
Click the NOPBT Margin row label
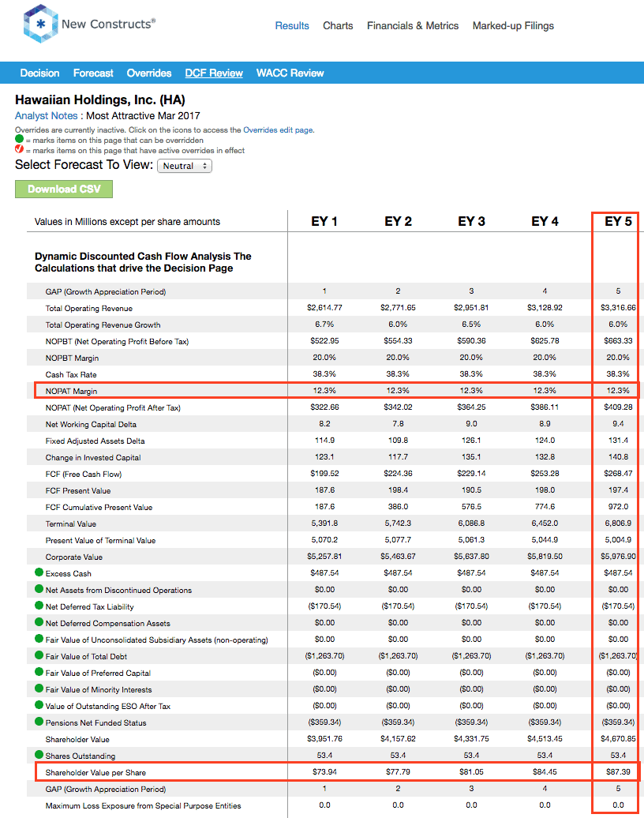72,358
